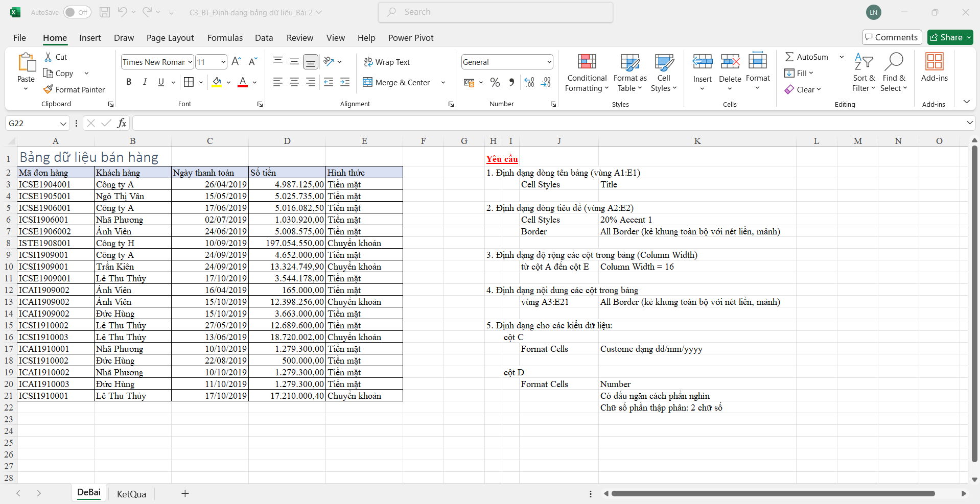This screenshot has height=504, width=980.
Task: Apply the yellow Fill Color swatch
Action: click(x=217, y=82)
